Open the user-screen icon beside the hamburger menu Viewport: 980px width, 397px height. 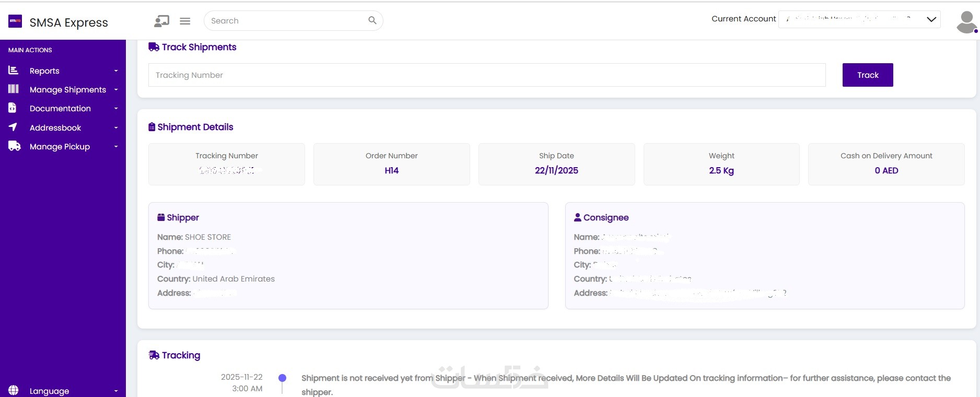161,21
